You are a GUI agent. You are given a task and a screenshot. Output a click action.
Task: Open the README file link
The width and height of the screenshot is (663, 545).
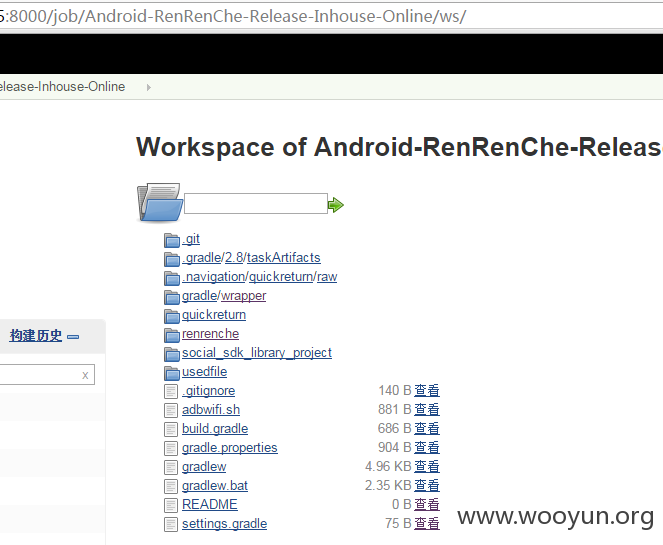210,504
